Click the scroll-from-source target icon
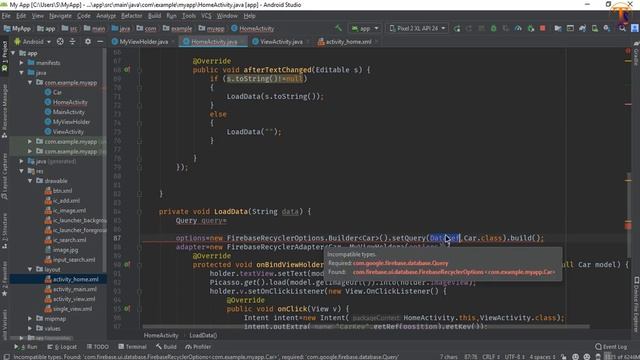The width and height of the screenshot is (640, 360). point(60,42)
